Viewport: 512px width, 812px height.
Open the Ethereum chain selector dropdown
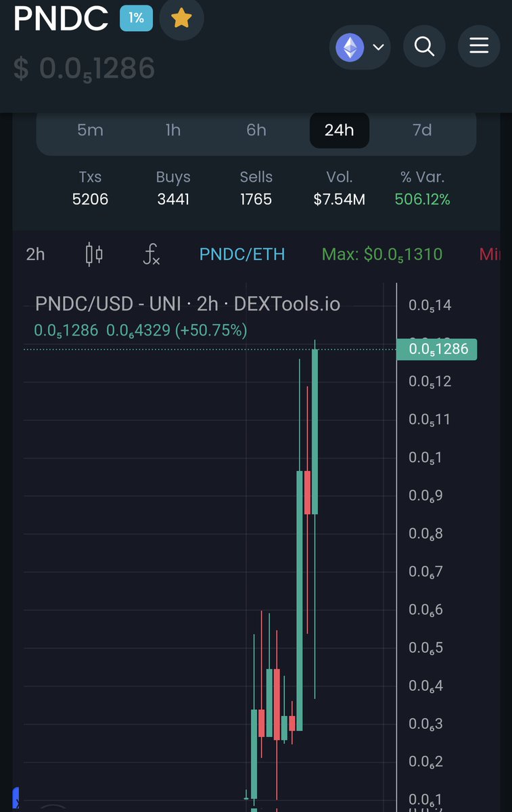pyautogui.click(x=360, y=47)
